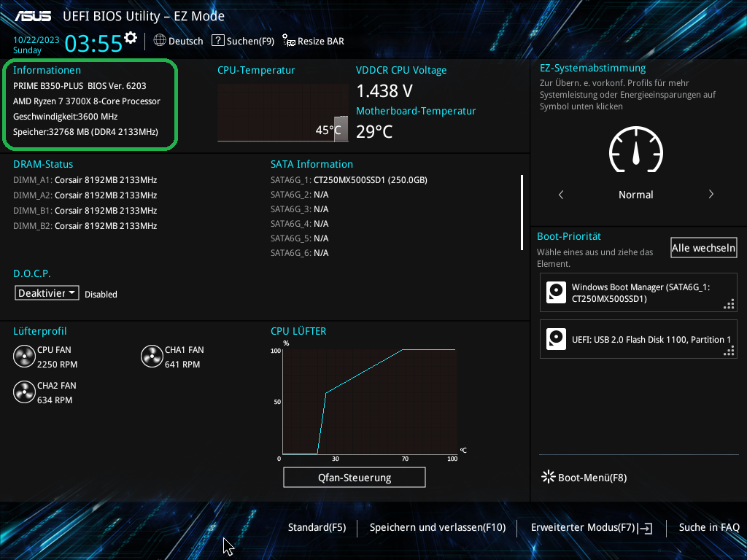Load Standard(F5) defaults
747x560 pixels.
tap(317, 527)
